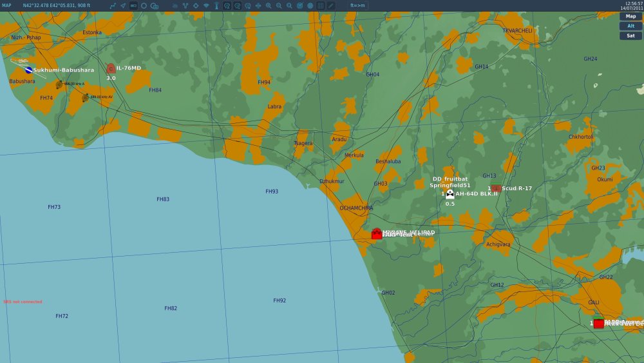Click the circle mark tool
Viewport: 644px width, 363px height.
144,5
